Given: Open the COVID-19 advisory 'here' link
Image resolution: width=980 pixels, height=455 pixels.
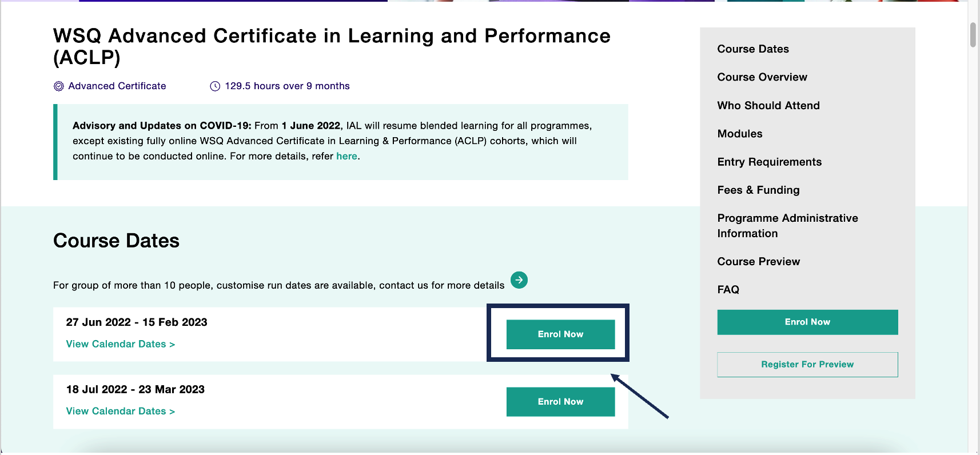Looking at the screenshot, I should click(346, 156).
